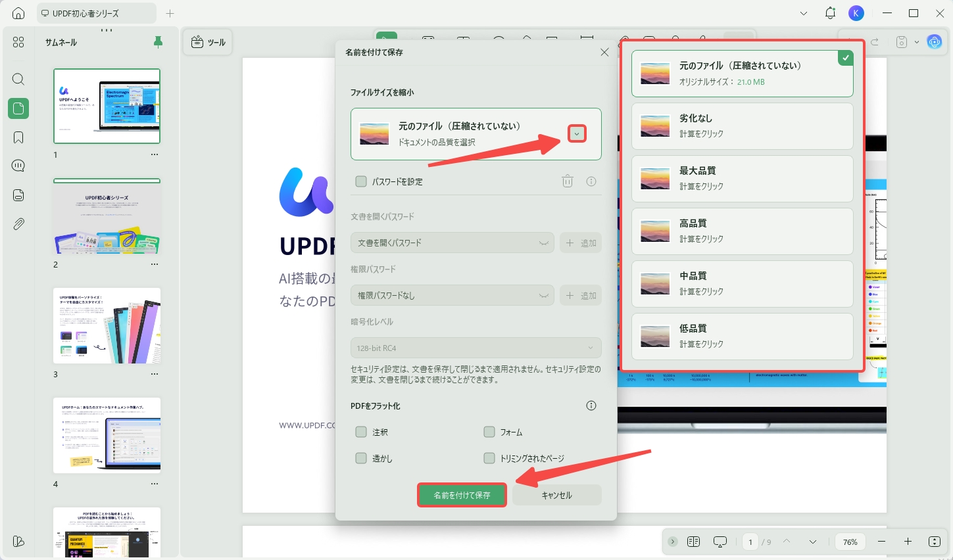Open more options for thumbnail page 4
953x560 pixels.
click(155, 484)
